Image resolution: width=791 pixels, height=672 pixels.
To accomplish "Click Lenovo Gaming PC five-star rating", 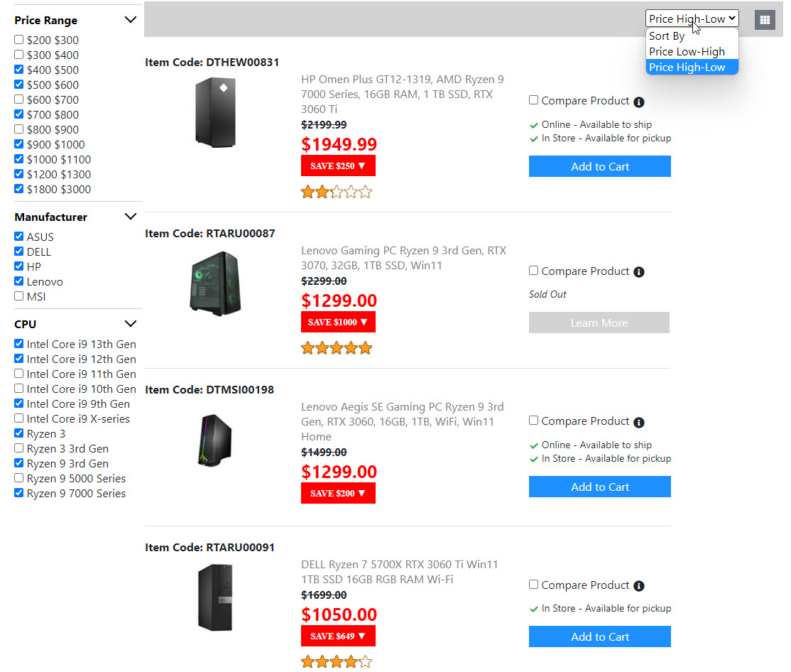I will tap(337, 348).
